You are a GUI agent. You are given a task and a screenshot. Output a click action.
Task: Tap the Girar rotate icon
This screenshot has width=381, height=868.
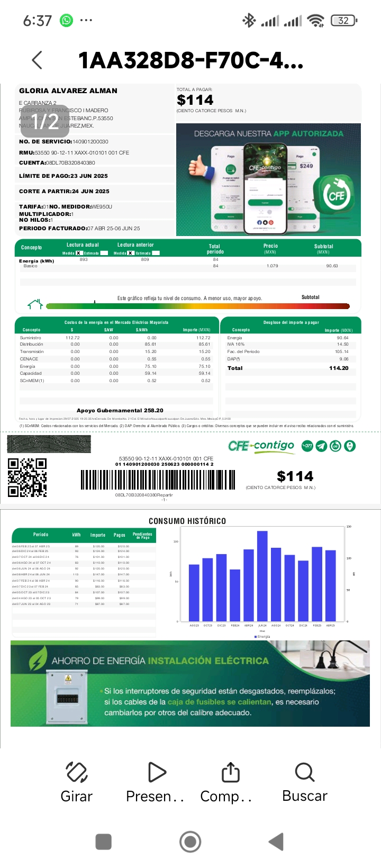click(x=77, y=772)
